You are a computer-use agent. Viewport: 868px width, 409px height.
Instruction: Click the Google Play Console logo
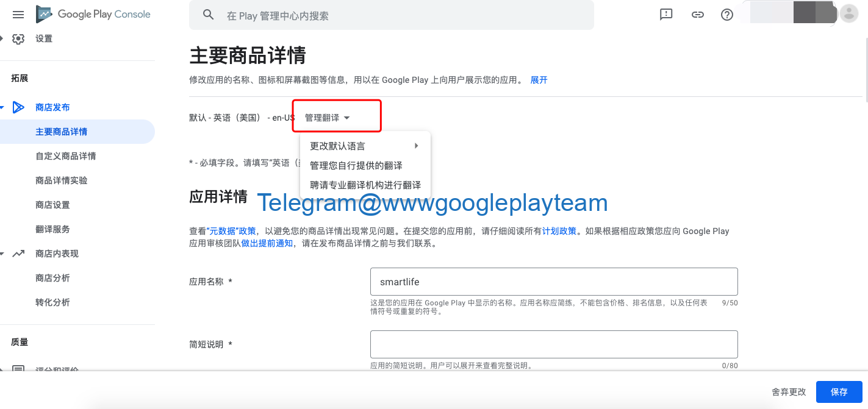93,14
